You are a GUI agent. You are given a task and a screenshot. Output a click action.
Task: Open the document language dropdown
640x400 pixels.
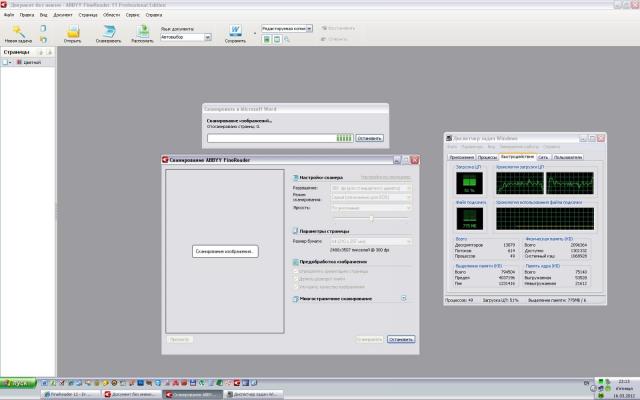[x=208, y=37]
